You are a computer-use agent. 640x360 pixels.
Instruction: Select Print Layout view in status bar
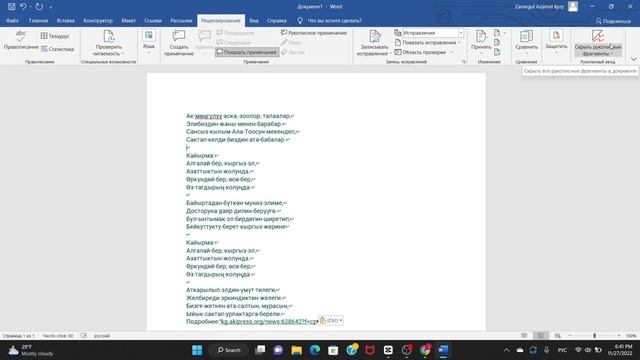(540, 336)
